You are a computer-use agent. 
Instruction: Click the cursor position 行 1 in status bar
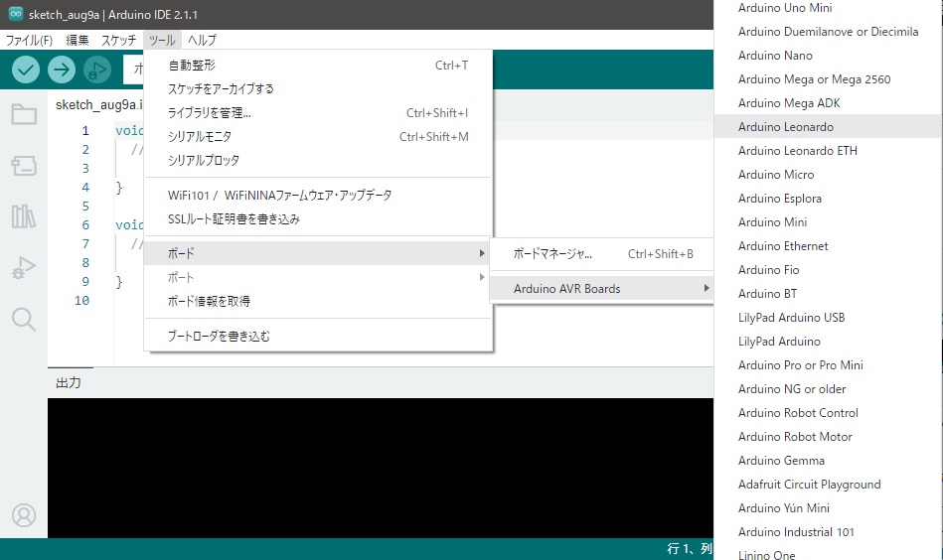tap(690, 549)
